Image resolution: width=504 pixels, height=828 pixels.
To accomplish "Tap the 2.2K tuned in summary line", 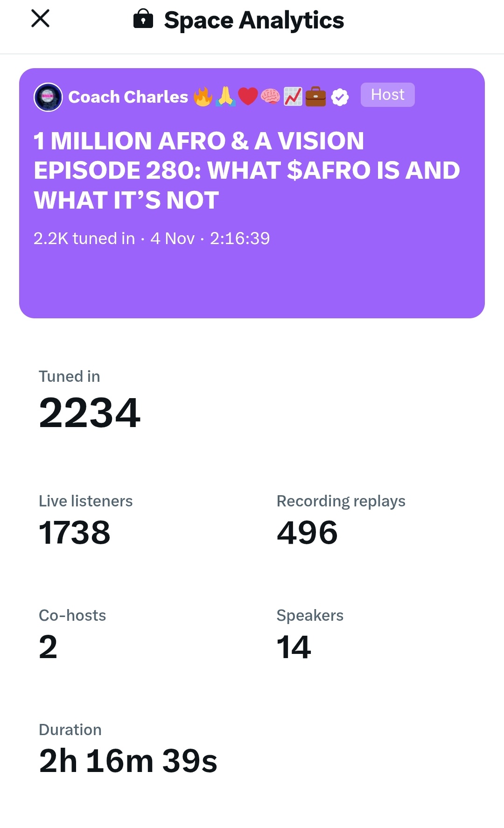I will point(152,239).
